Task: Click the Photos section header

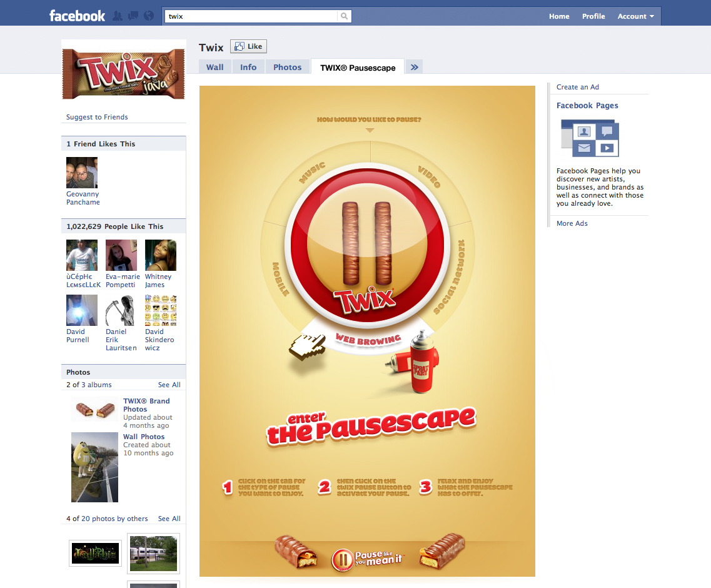Action: [x=123, y=372]
